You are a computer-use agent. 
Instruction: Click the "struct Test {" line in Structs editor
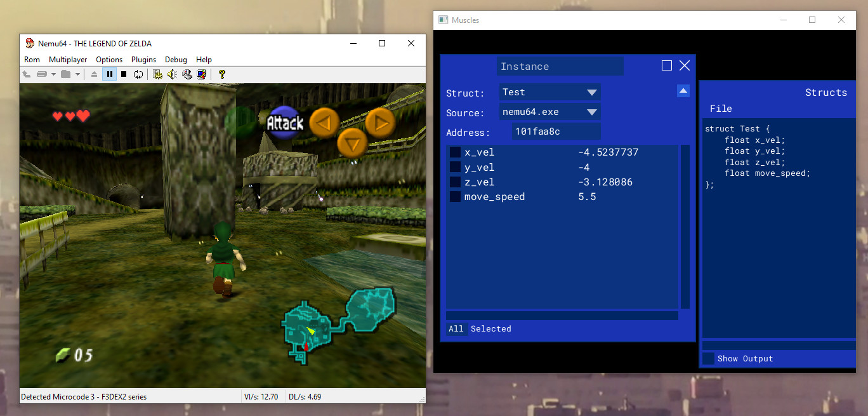(x=737, y=129)
